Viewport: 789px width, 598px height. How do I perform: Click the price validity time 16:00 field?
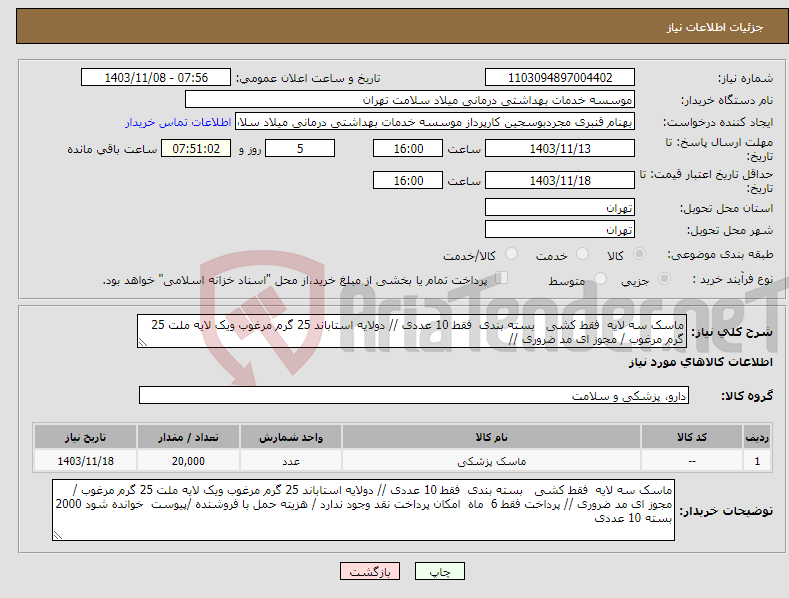pos(408,180)
